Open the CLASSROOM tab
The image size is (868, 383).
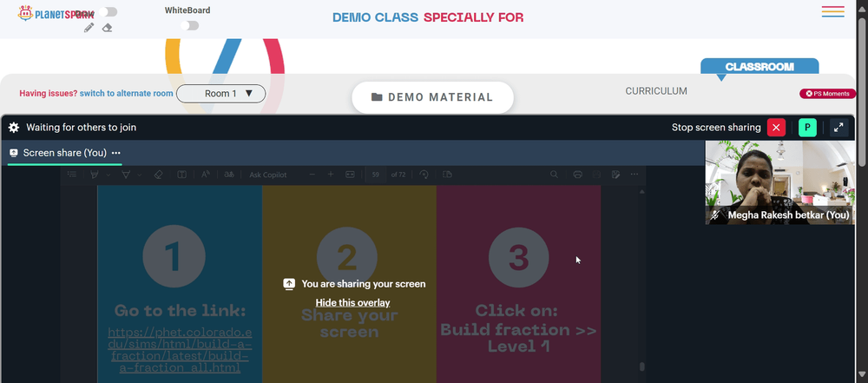pos(759,67)
